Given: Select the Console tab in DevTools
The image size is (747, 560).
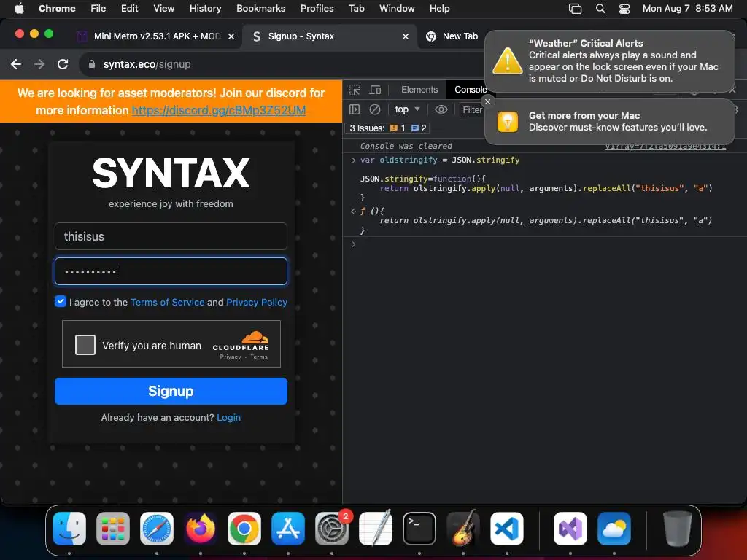Looking at the screenshot, I should [x=471, y=90].
